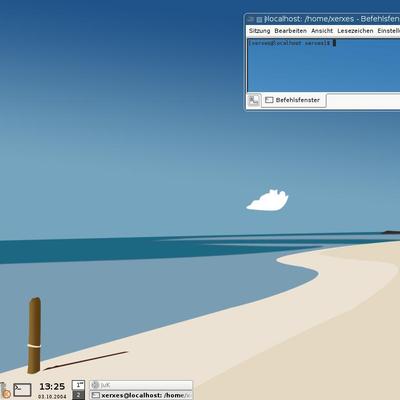Switch to virtual desktop 2 in pager

tap(78, 395)
